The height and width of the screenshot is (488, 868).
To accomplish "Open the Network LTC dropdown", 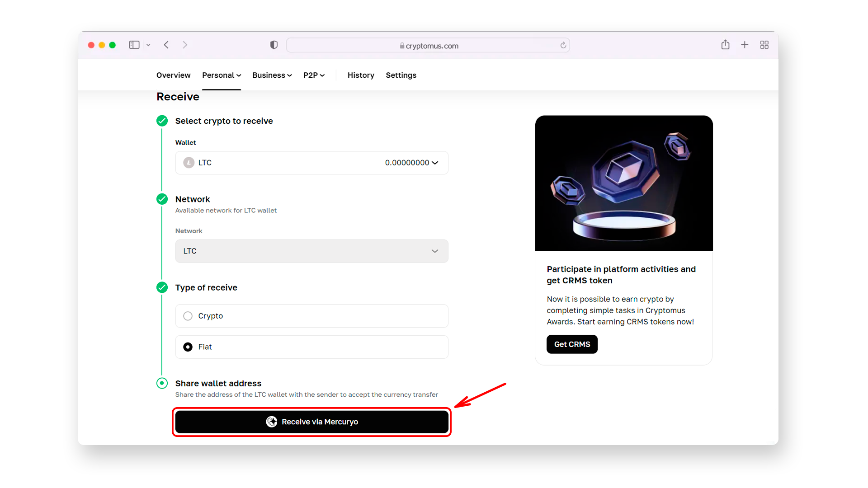I will coord(311,251).
